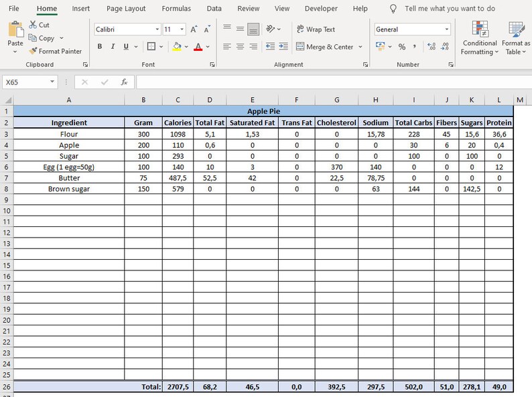The image size is (532, 397).
Task: Click the Increase Indent icon
Action: pos(283,46)
